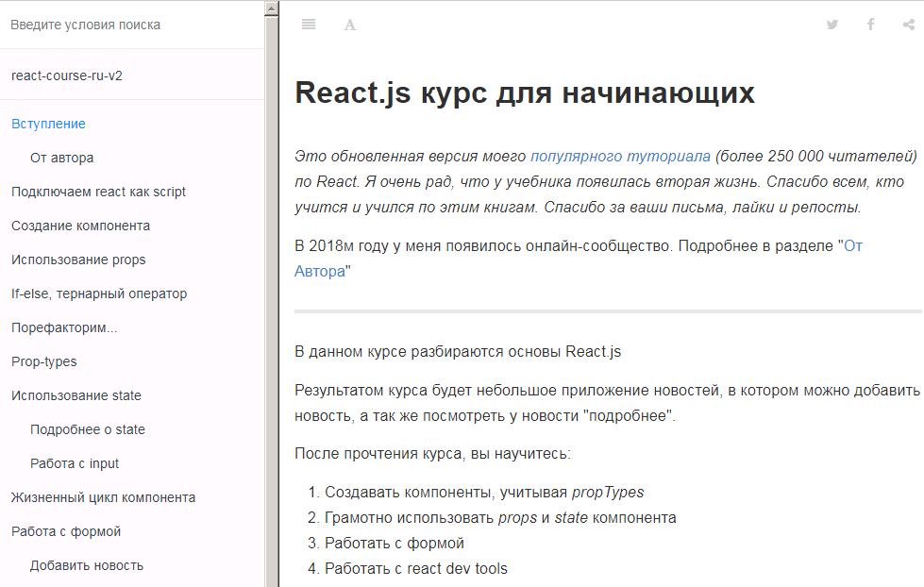The width and height of the screenshot is (924, 587).
Task: Go to the Работа с input subsection
Action: 75,463
